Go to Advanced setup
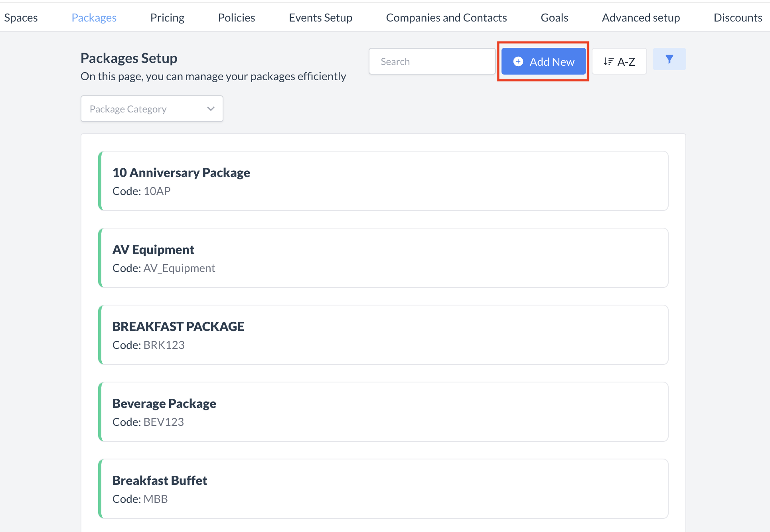This screenshot has height=532, width=770. [641, 17]
